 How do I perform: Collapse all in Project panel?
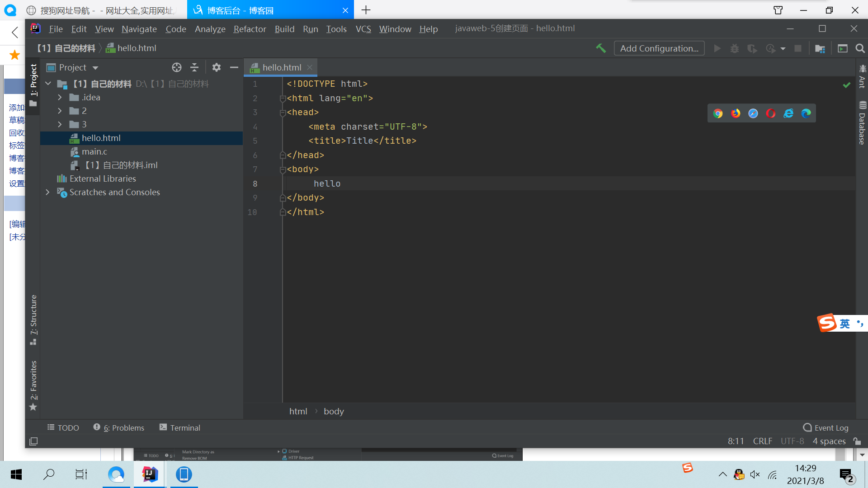[x=194, y=67]
